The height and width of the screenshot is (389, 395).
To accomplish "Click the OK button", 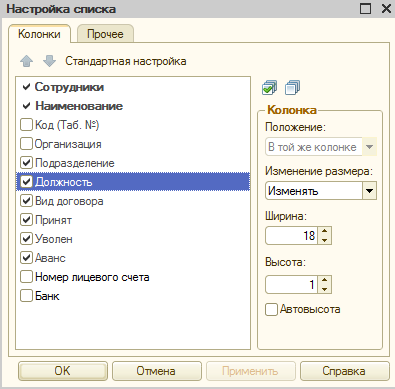I will click(x=63, y=371).
